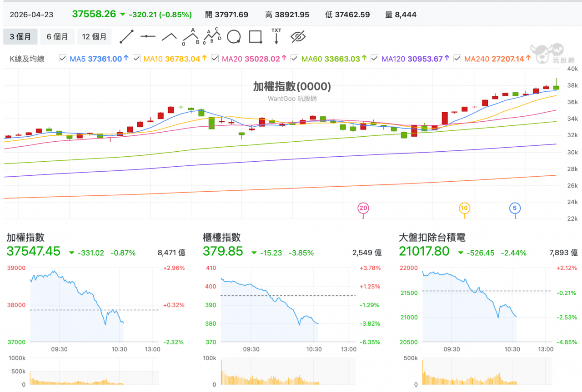Uncheck the MA5 moving average checkbox
This screenshot has width=582, height=392.
(x=62, y=59)
